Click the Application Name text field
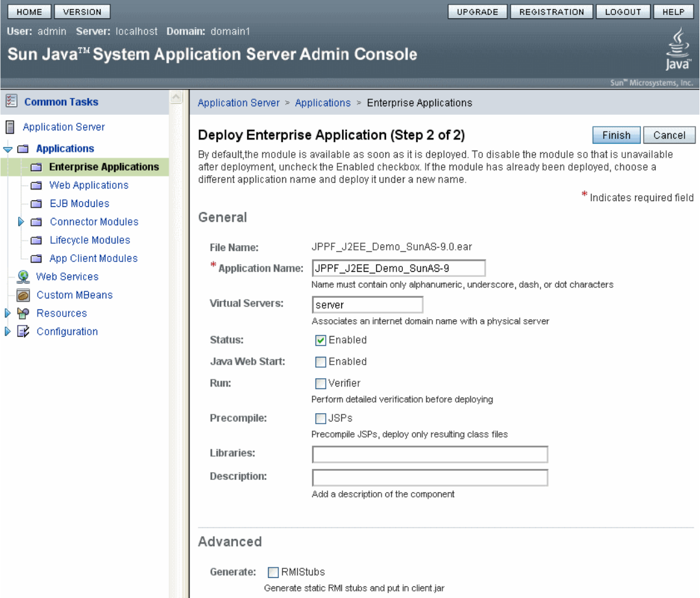 click(398, 268)
